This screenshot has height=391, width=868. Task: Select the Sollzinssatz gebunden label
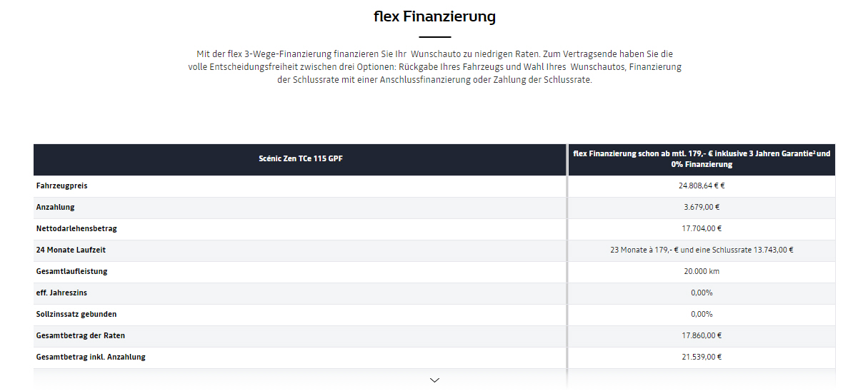(76, 314)
